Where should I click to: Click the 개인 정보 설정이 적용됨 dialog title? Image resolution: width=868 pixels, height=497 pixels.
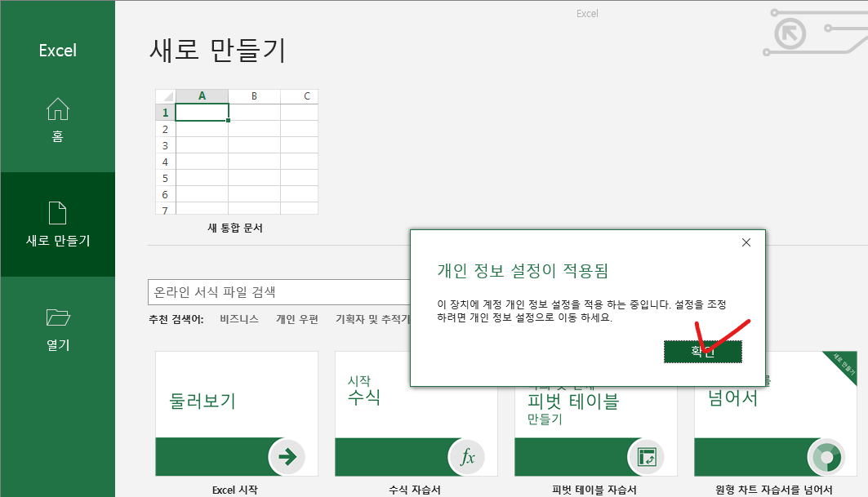coord(523,271)
